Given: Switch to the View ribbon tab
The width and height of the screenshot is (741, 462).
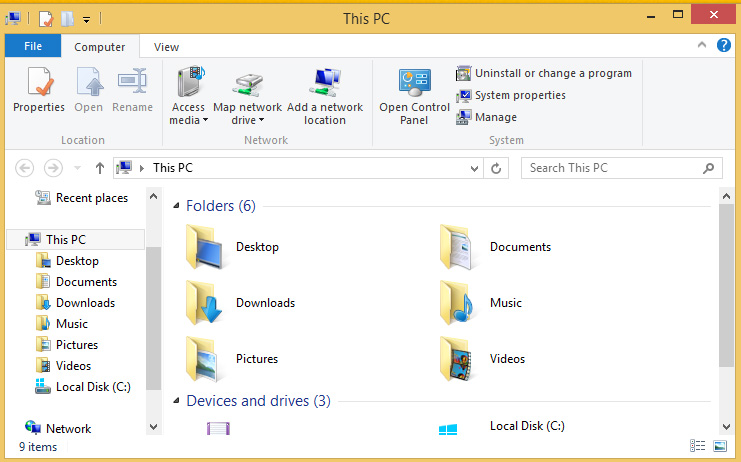Looking at the screenshot, I should [x=166, y=47].
